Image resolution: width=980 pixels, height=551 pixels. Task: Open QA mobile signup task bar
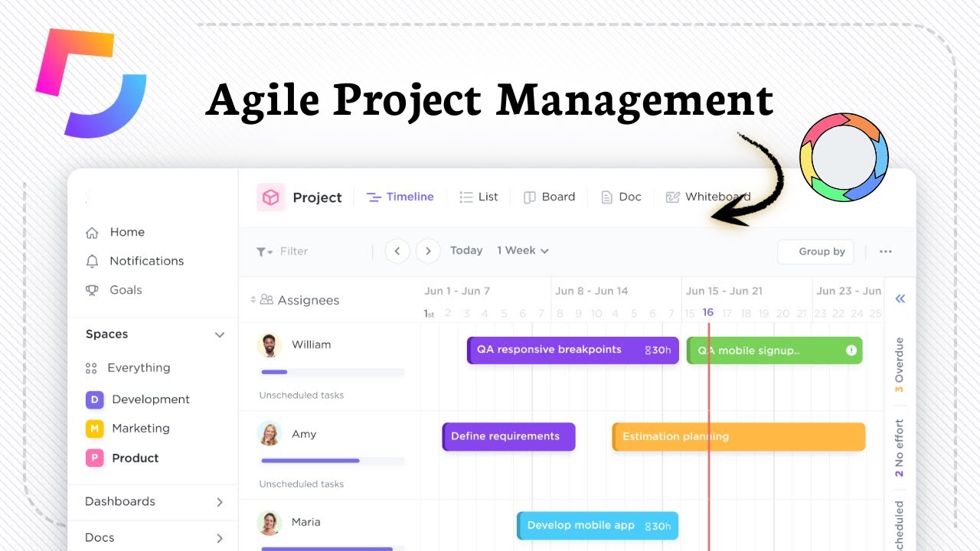(x=775, y=350)
